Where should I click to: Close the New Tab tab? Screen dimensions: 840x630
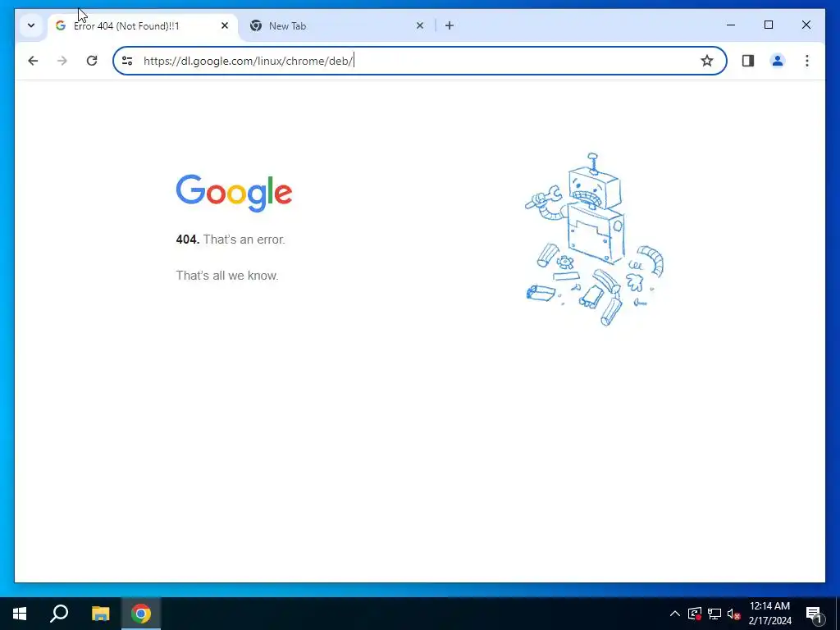[x=419, y=25]
